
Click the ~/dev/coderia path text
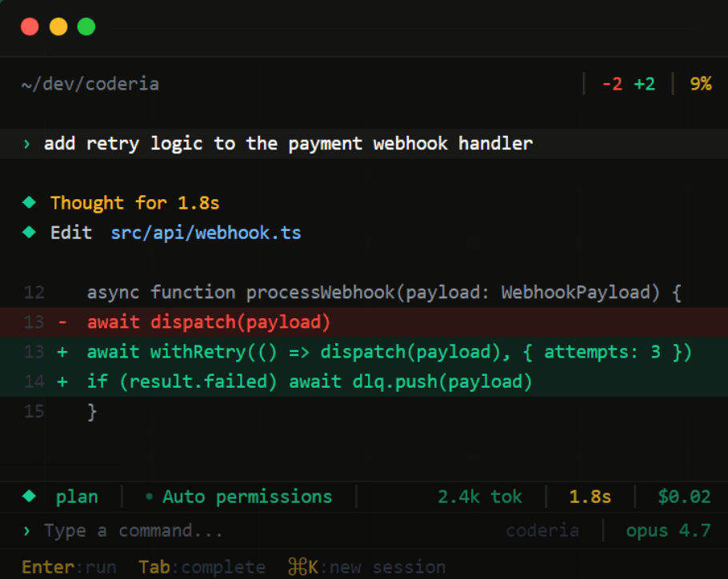pyautogui.click(x=90, y=84)
